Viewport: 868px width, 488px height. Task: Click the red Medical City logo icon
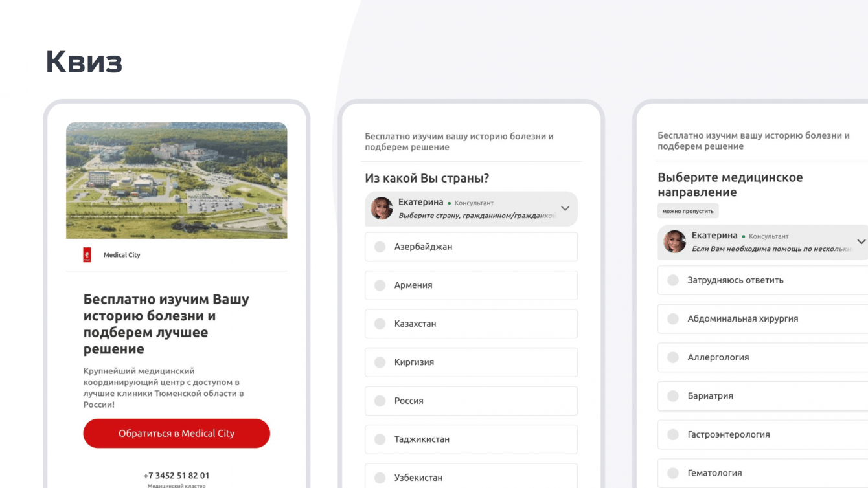point(87,255)
